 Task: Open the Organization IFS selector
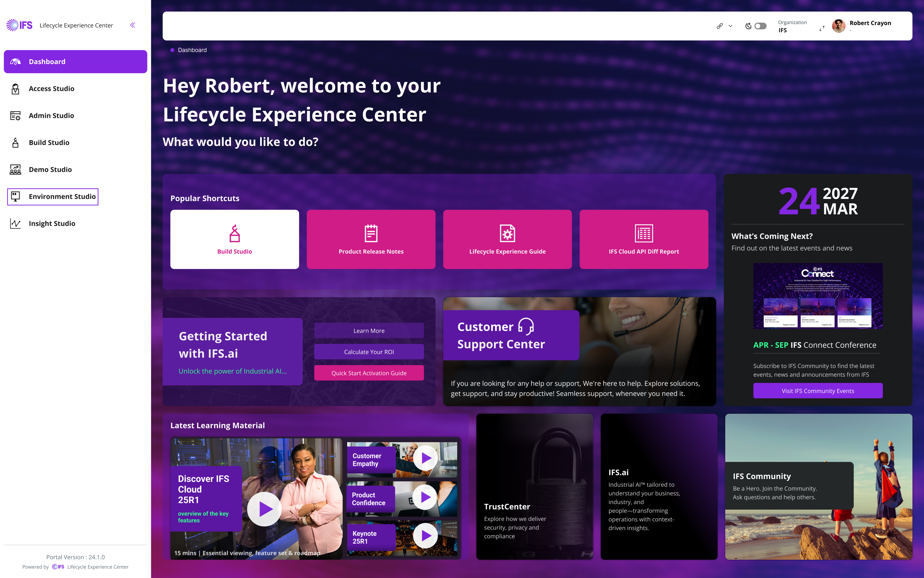pyautogui.click(x=801, y=26)
